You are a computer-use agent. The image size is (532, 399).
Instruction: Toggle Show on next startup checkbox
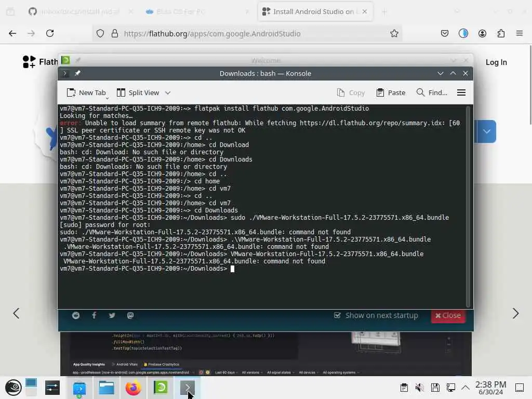(337, 315)
